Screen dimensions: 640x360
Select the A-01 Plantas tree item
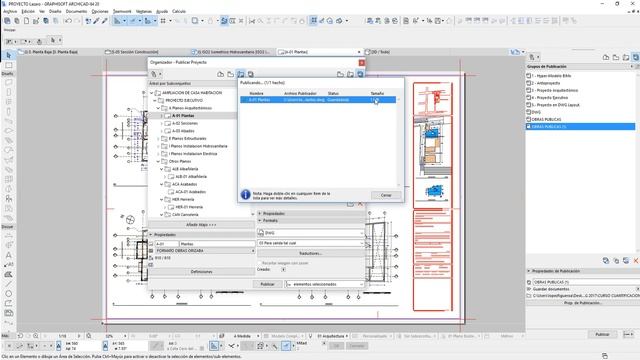pos(183,116)
